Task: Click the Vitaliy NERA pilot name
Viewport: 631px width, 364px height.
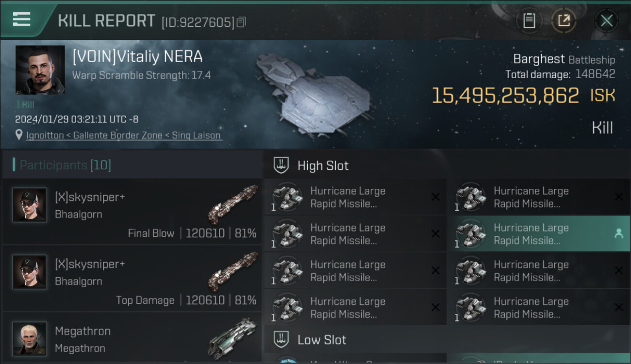Action: [x=137, y=57]
